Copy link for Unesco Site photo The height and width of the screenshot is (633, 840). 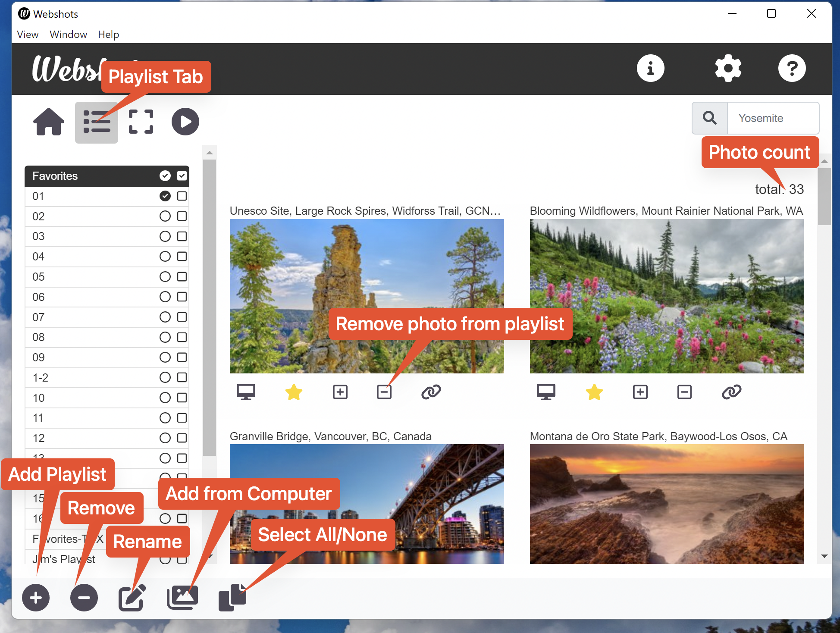431,392
